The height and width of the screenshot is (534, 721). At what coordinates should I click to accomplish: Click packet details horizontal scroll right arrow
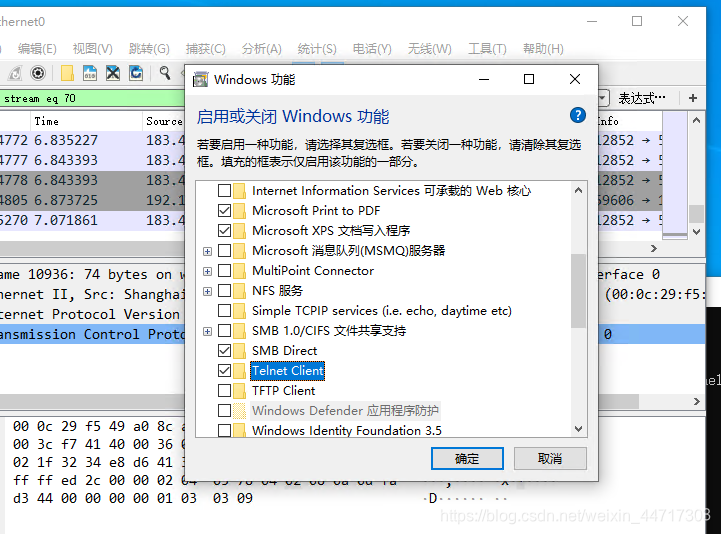pyautogui.click(x=697, y=402)
